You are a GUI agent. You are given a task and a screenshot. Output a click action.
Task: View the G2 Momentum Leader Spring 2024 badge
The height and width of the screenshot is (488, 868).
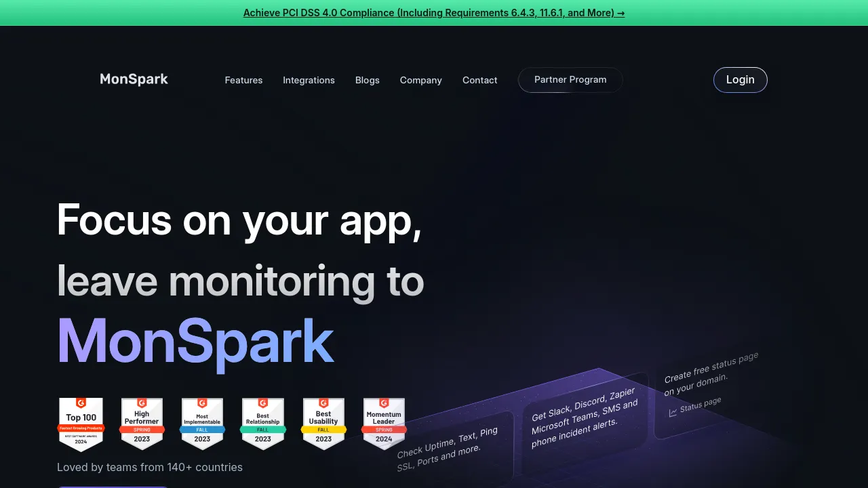tap(384, 424)
